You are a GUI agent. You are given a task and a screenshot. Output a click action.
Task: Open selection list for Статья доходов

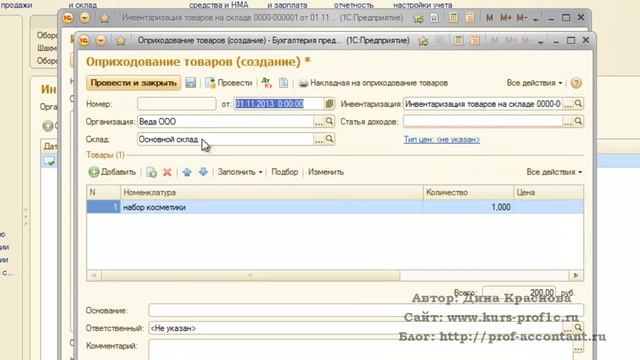(568, 122)
